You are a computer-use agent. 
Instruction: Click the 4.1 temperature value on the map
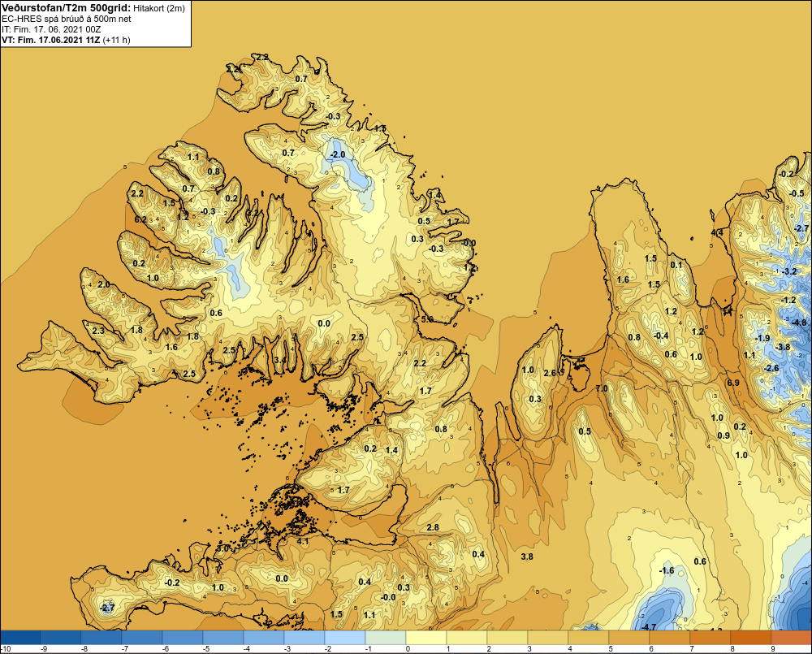point(302,542)
